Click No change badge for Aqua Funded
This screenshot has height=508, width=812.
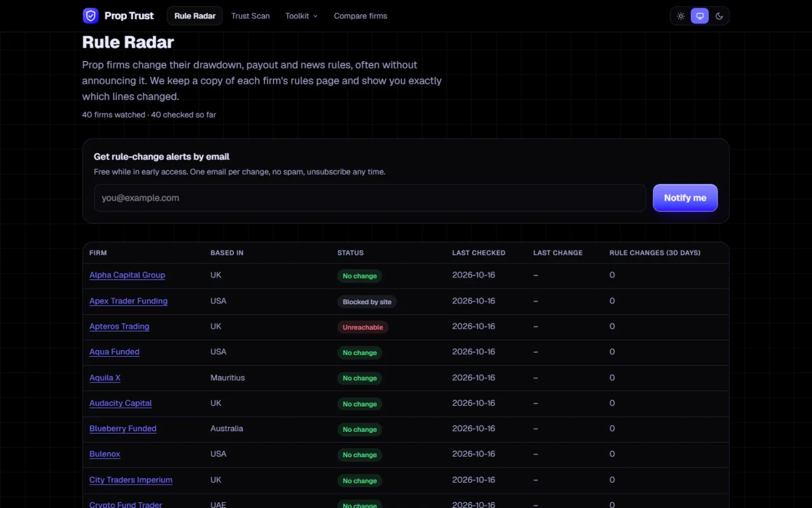[360, 352]
